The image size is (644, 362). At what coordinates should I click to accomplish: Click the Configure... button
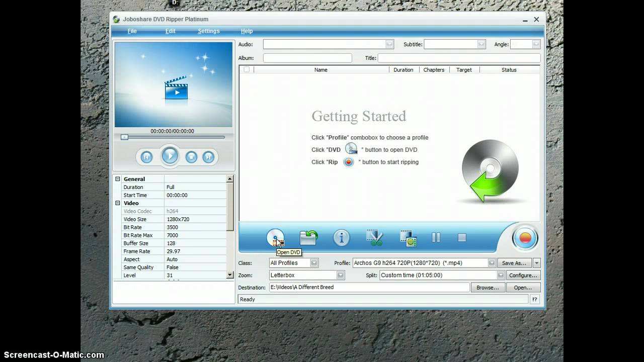coord(523,276)
